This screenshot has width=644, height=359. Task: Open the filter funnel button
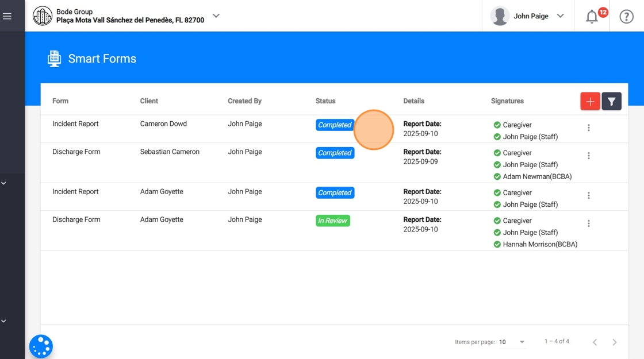point(612,101)
